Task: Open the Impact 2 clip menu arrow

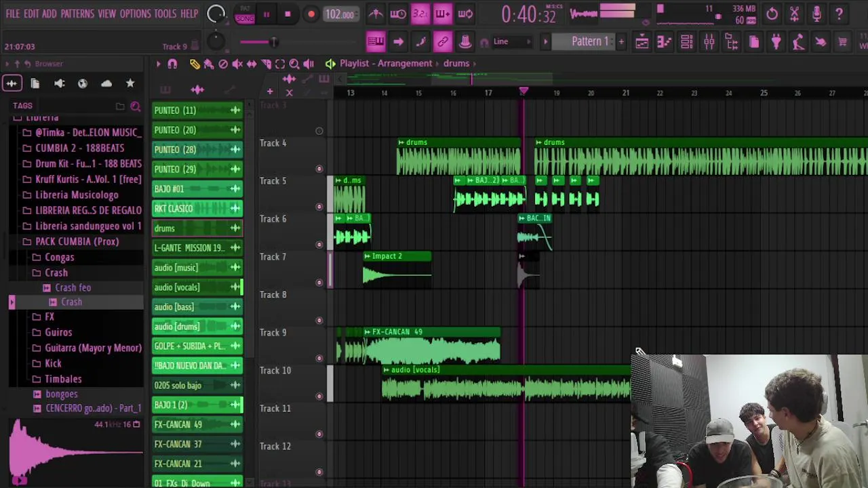Action: pos(367,256)
